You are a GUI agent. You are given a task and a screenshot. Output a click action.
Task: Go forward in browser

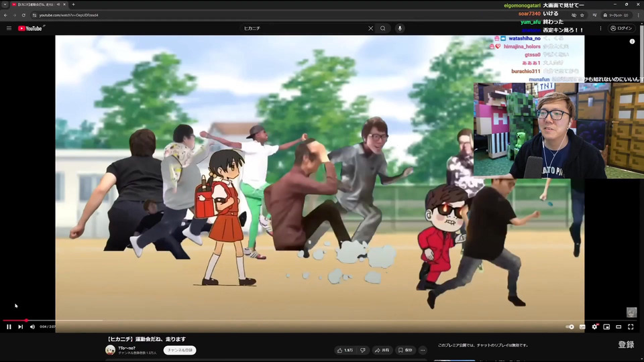tap(14, 15)
